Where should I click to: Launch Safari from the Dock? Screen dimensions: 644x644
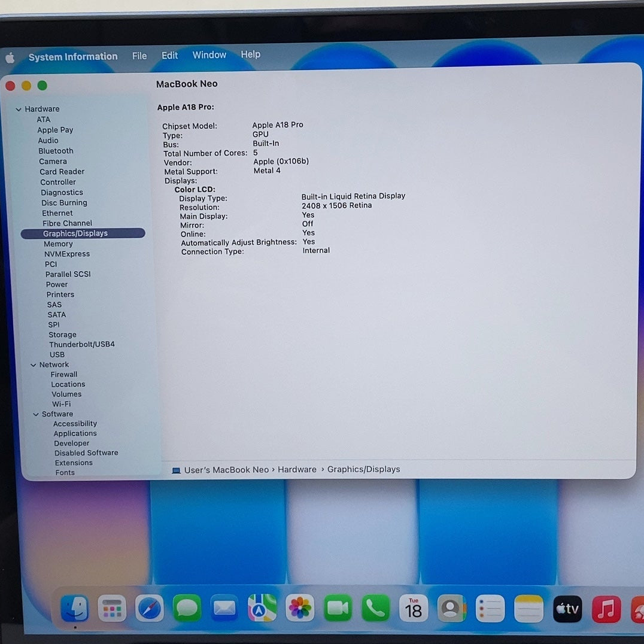(x=150, y=608)
